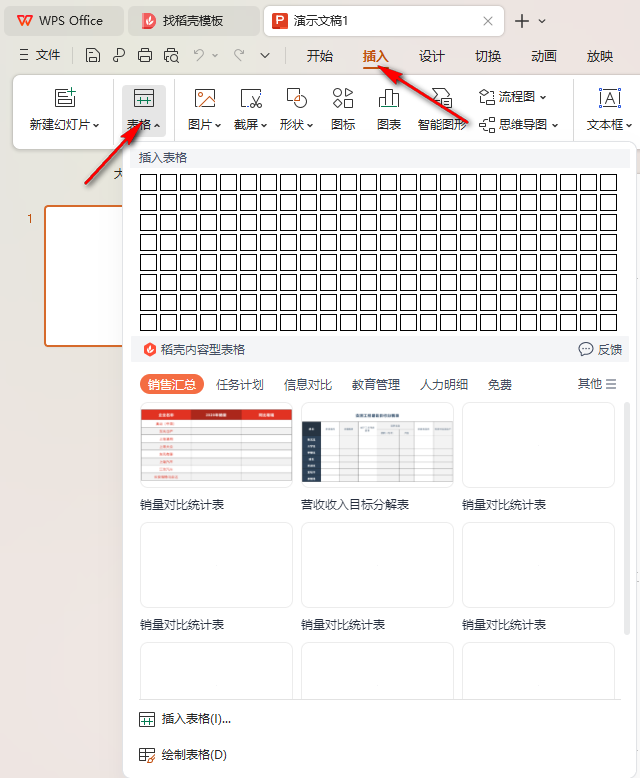Screen dimensions: 640x778
Task: Click the Feedback (反馈) link
Action: pyautogui.click(x=600, y=349)
